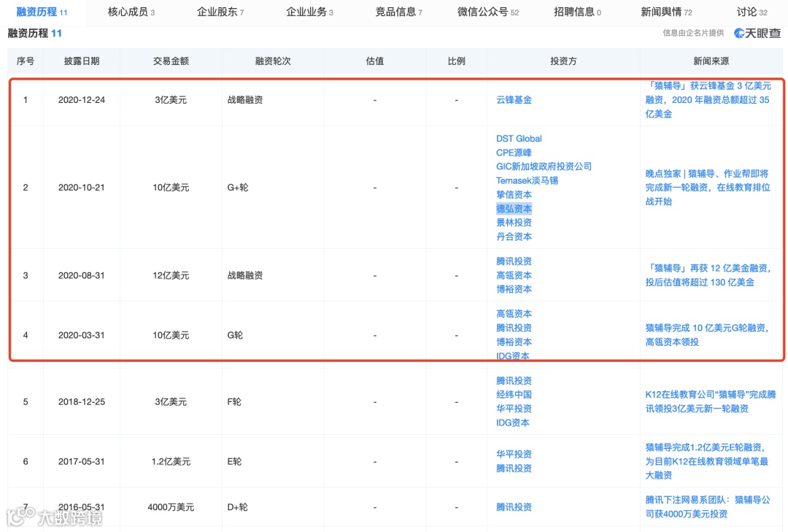Image resolution: width=788 pixels, height=532 pixels.
Task: Open investor link CPE源峰
Action: click(x=514, y=153)
